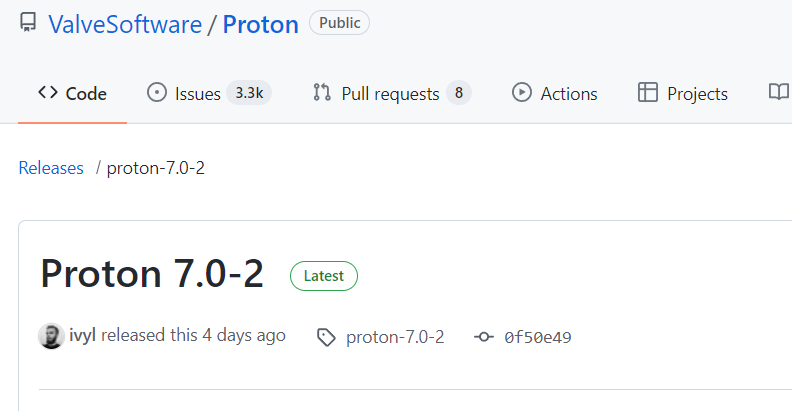Viewport: 792px width, 411px height.
Task: Click the Pull requests branch icon
Action: [322, 93]
